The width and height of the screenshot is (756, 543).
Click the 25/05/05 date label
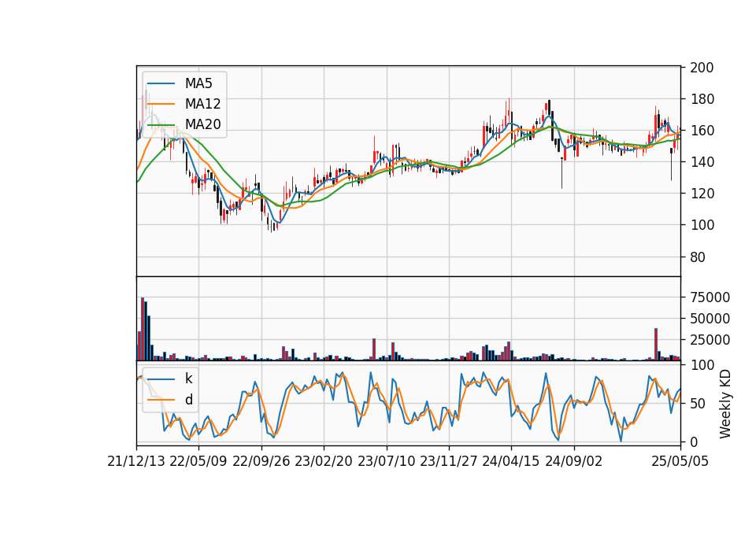[x=680, y=461]
